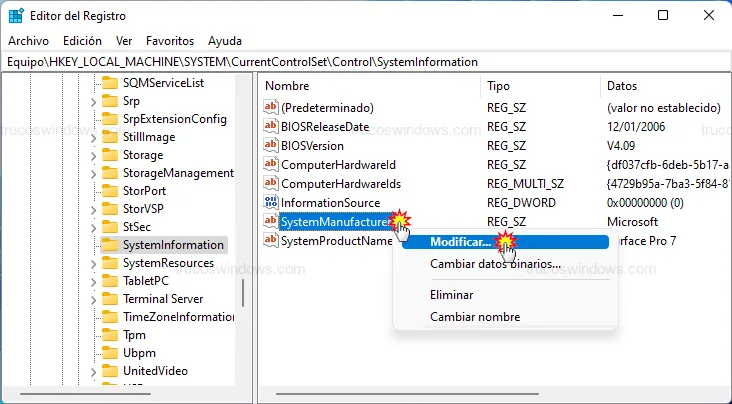Expand the Srp tree node
The image size is (732, 404).
93,101
